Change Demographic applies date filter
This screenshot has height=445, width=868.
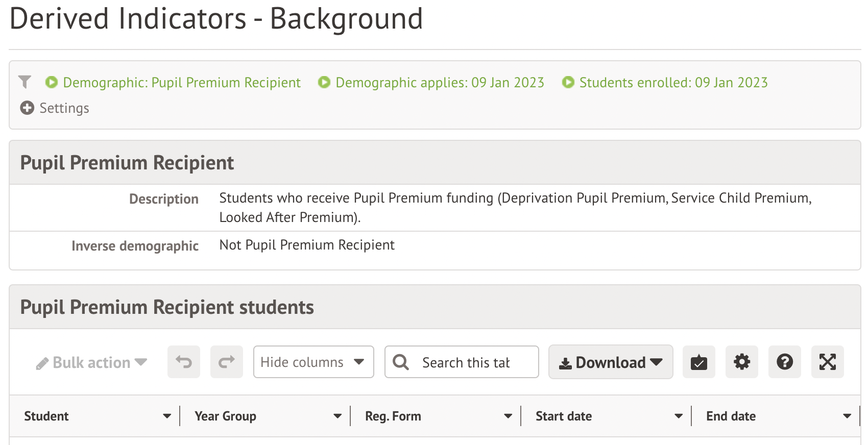440,82
